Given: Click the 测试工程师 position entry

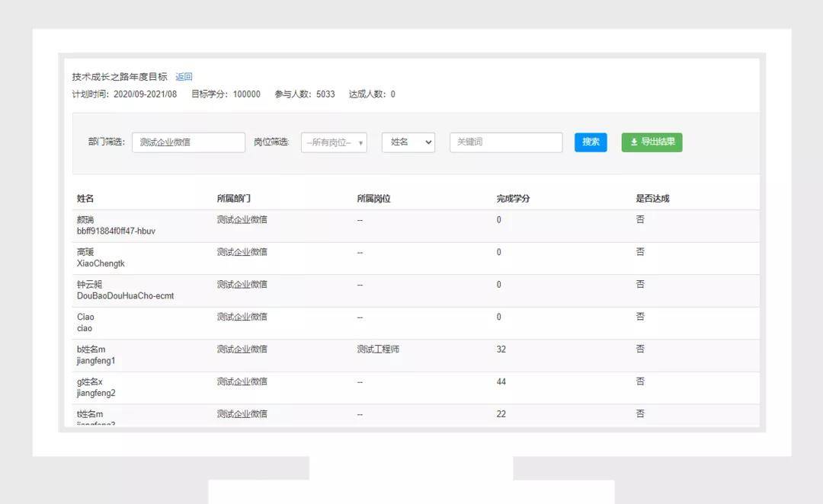Looking at the screenshot, I should click(x=377, y=349).
